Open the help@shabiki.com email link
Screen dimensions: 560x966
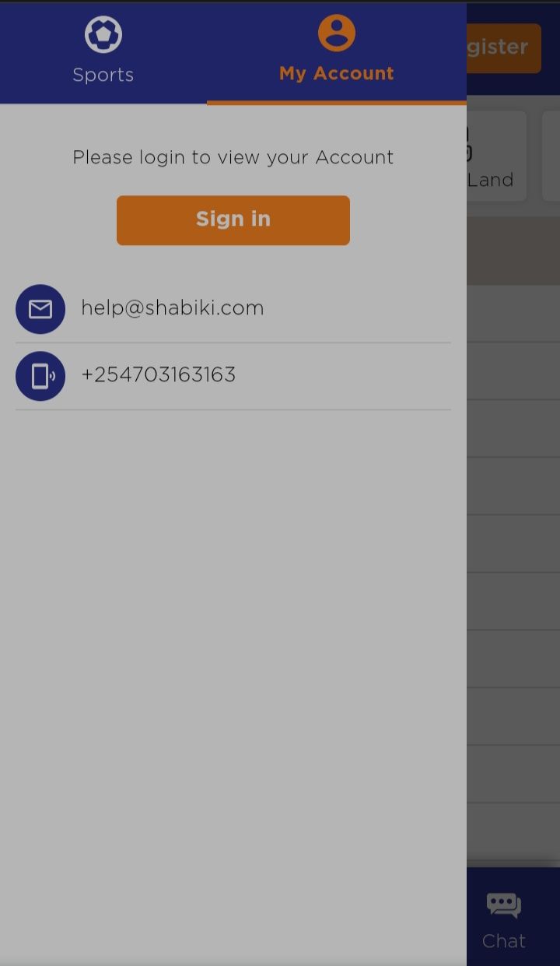(x=173, y=308)
